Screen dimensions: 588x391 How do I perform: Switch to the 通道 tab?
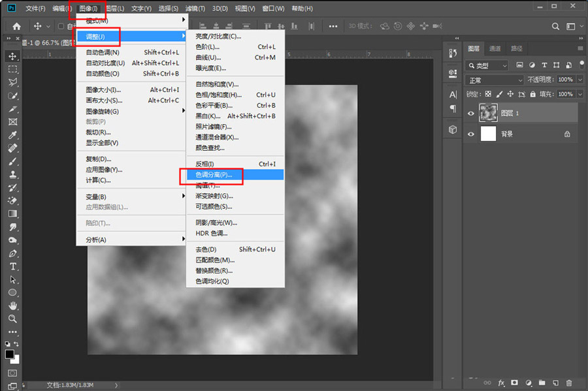tap(495, 48)
